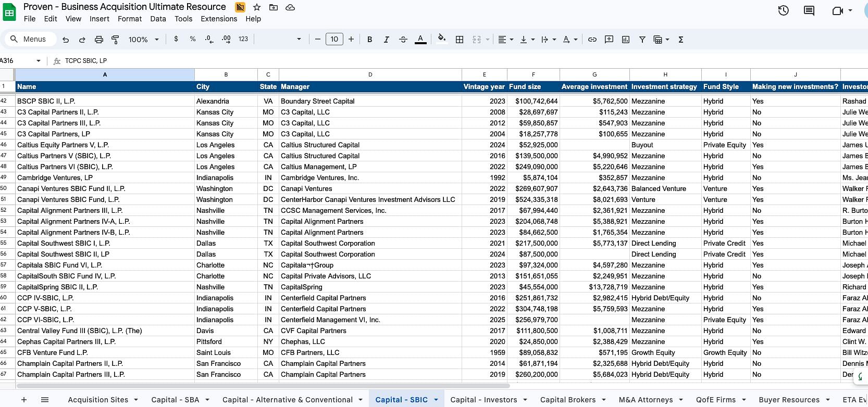Open the Insert menu
The image size is (868, 407).
[100, 19]
